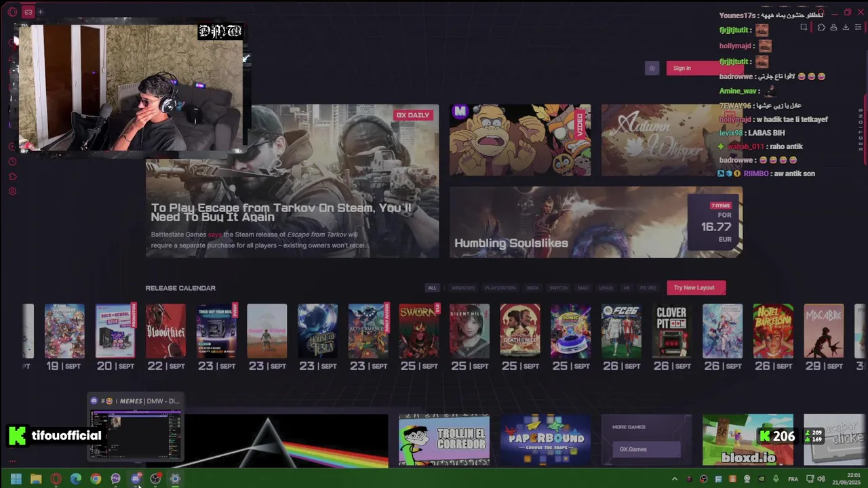The height and width of the screenshot is (488, 868).
Task: Launch Google Chrome from the taskbar
Action: pos(96,479)
